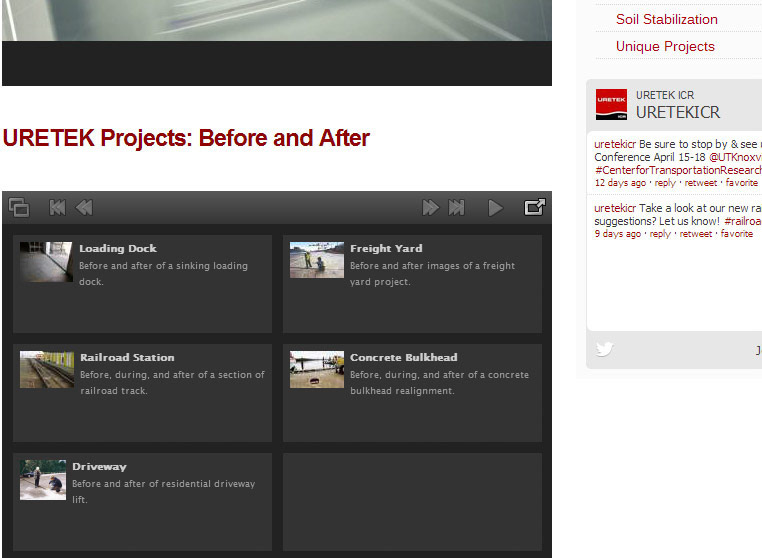Image resolution: width=762 pixels, height=558 pixels.
Task: Open Driveway thumbnail image
Action: coord(43,480)
